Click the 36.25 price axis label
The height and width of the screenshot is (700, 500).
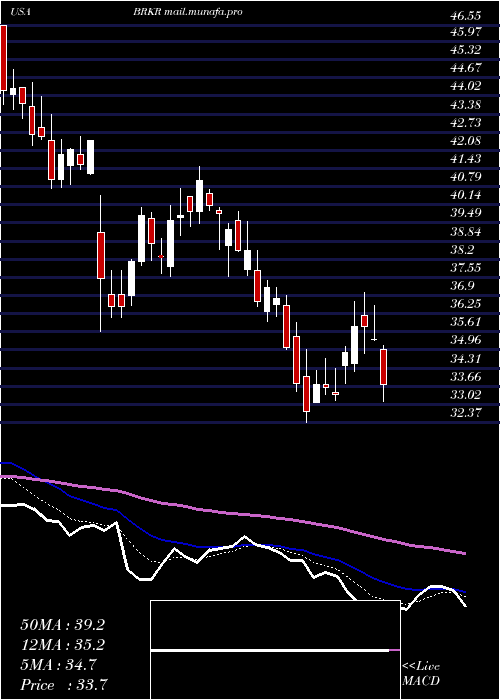pos(465,304)
